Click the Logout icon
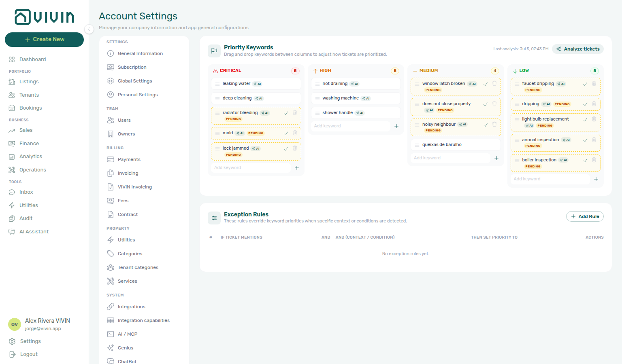The image size is (622, 364). pos(12,354)
